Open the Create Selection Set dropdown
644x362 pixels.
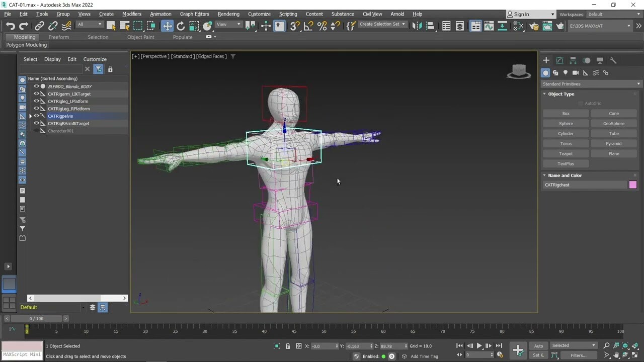pos(382,24)
